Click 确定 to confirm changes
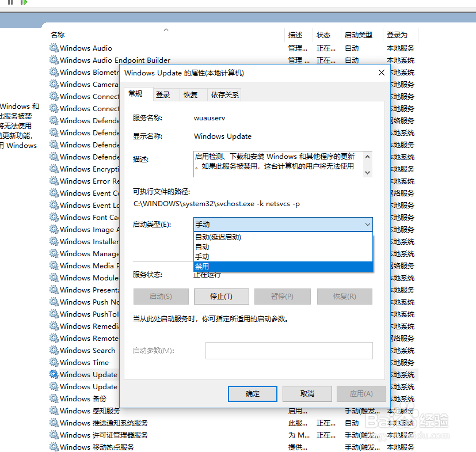The height and width of the screenshot is (452, 476). [x=252, y=394]
